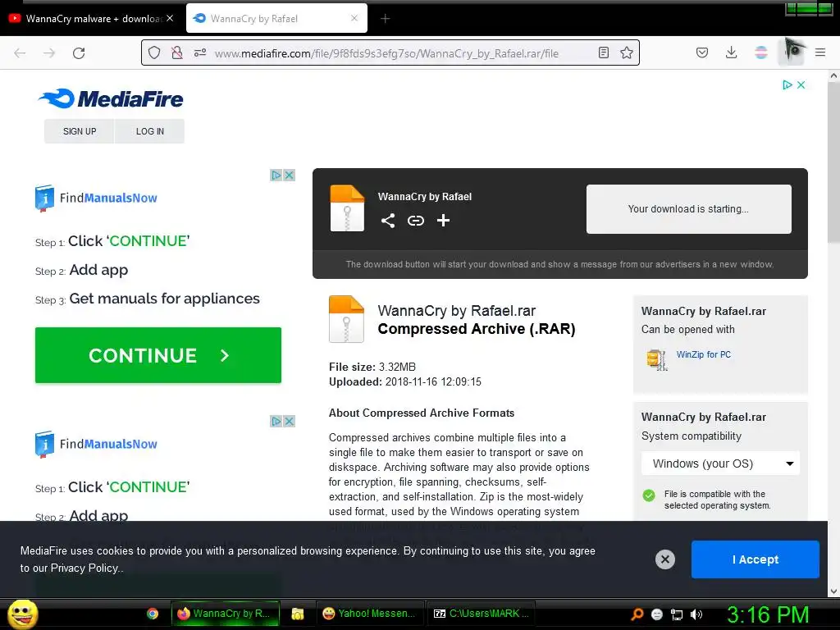This screenshot has width=840, height=630.
Task: Click the SIGN UP button
Action: click(x=80, y=131)
